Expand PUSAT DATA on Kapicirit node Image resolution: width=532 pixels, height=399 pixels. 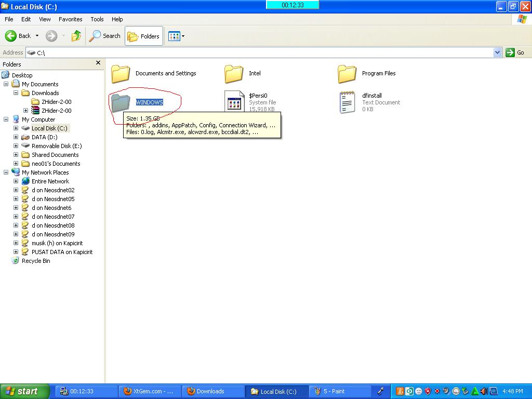point(16,251)
